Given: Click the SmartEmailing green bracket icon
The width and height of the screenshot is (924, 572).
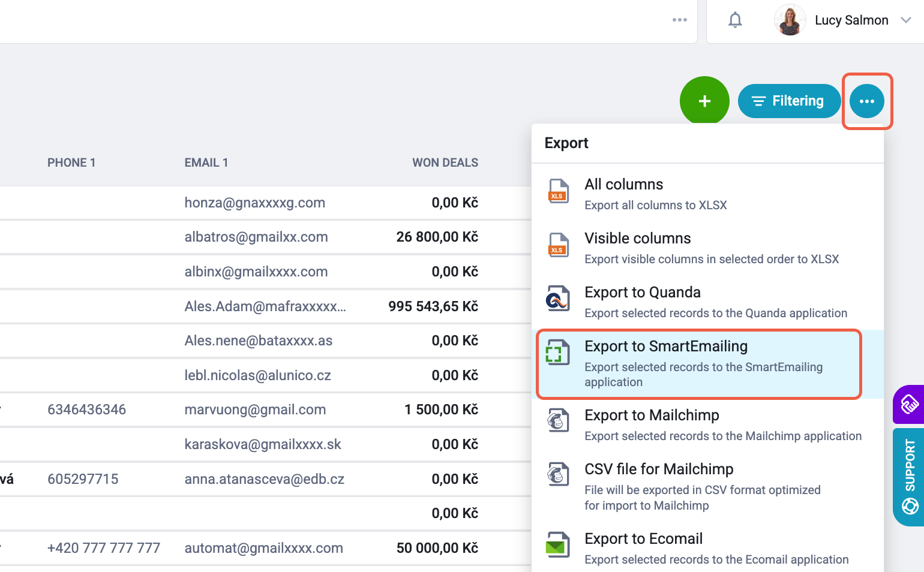Looking at the screenshot, I should coord(557,352).
